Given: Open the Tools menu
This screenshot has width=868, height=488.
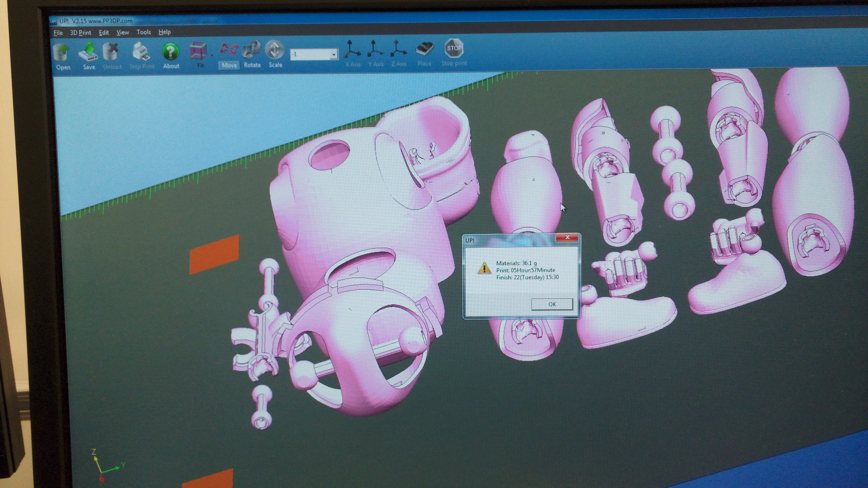Looking at the screenshot, I should (x=143, y=32).
